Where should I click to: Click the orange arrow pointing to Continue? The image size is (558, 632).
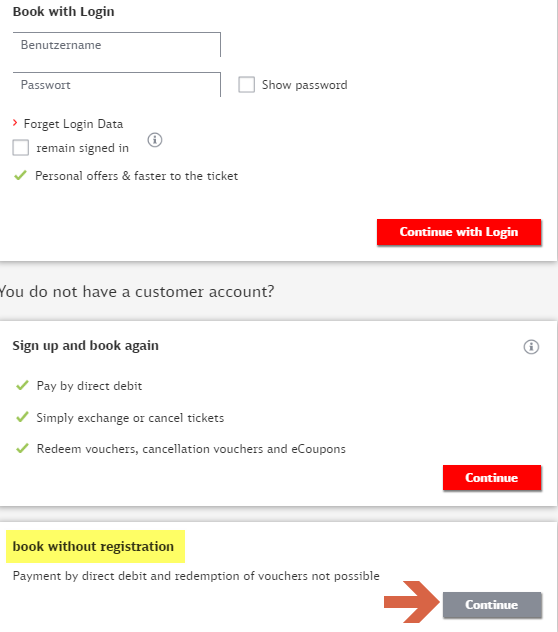[x=411, y=602]
